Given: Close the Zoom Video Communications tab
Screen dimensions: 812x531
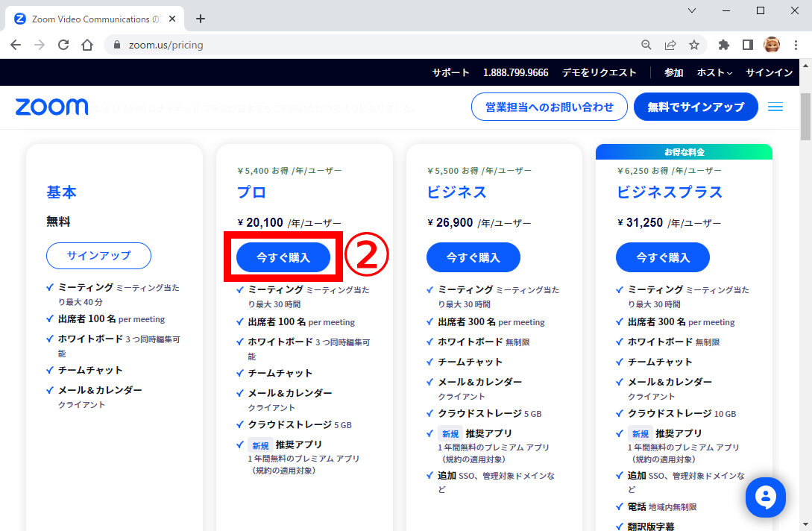Looking at the screenshot, I should pyautogui.click(x=172, y=19).
